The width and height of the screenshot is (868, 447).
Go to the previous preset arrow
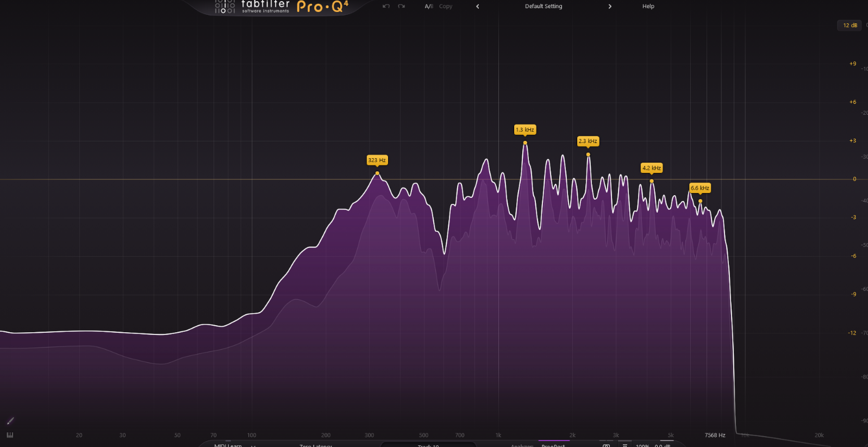(478, 7)
